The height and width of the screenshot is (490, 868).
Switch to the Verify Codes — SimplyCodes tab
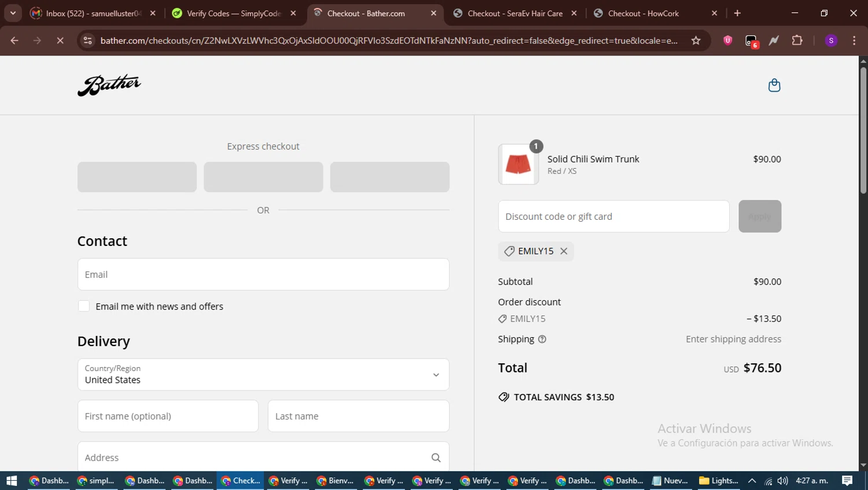234,13
